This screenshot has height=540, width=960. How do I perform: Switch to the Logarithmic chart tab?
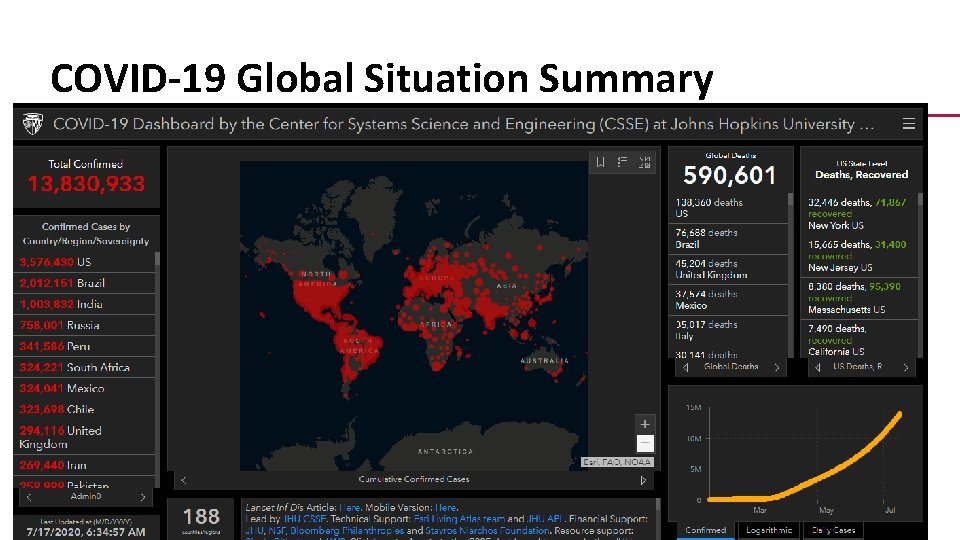769,530
